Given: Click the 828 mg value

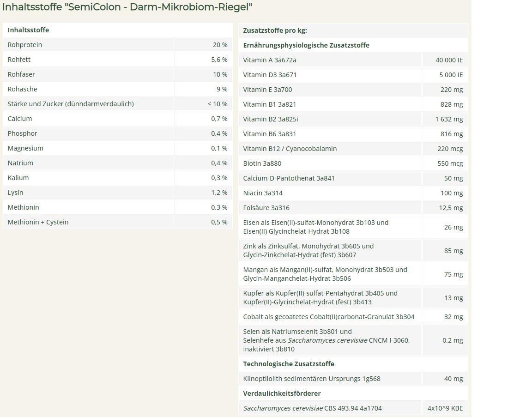Looking at the screenshot, I should [x=452, y=104].
